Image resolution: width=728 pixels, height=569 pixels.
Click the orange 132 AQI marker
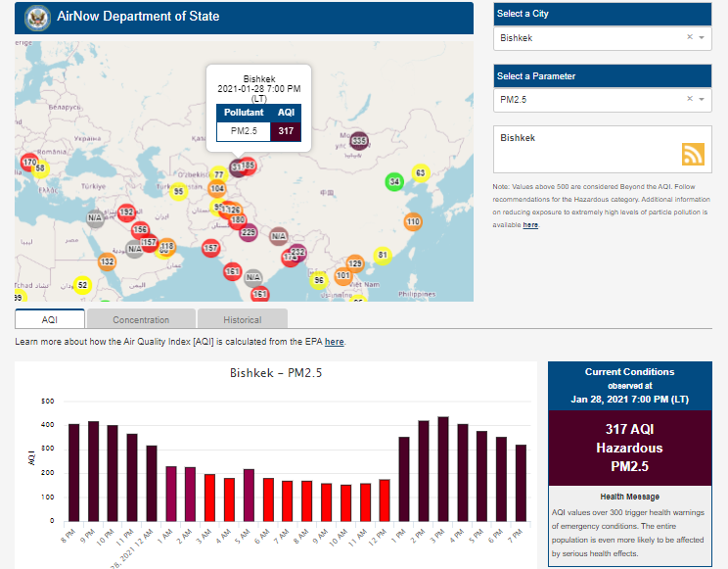pos(108,261)
